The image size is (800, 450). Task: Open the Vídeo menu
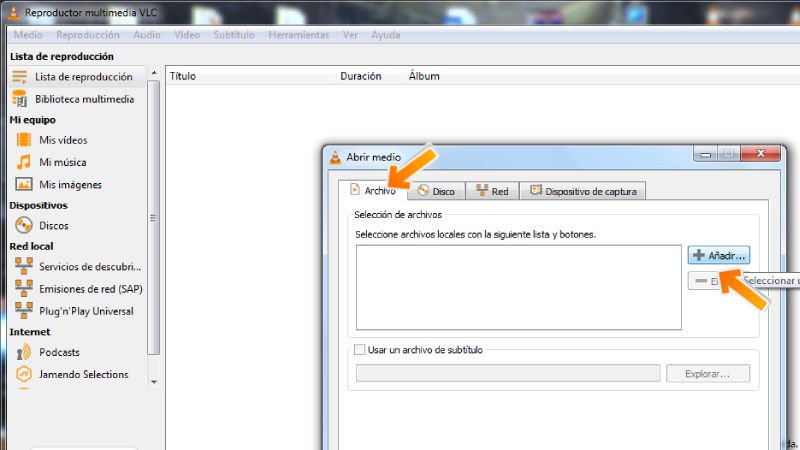coord(187,35)
